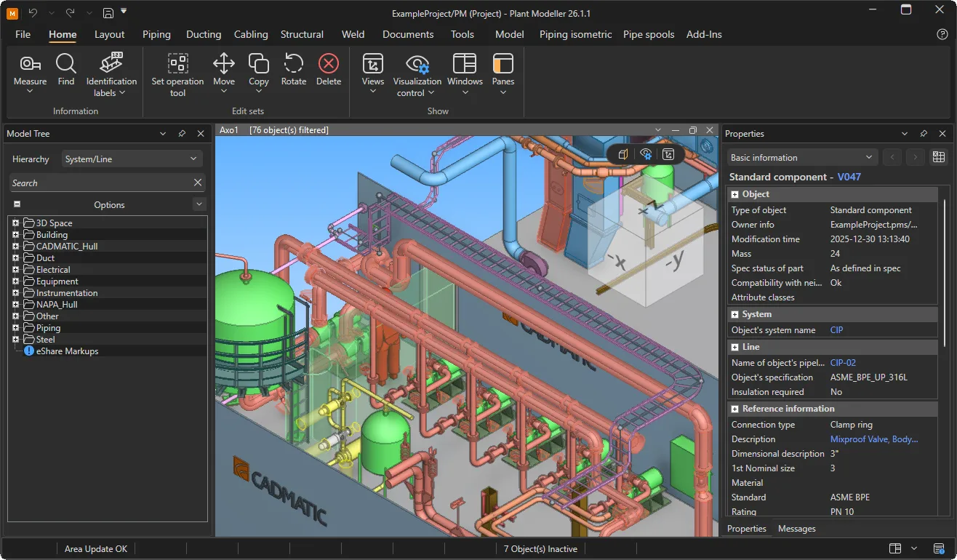This screenshot has height=560, width=957.
Task: Switch to the Piping ribbon tab
Action: (x=156, y=34)
